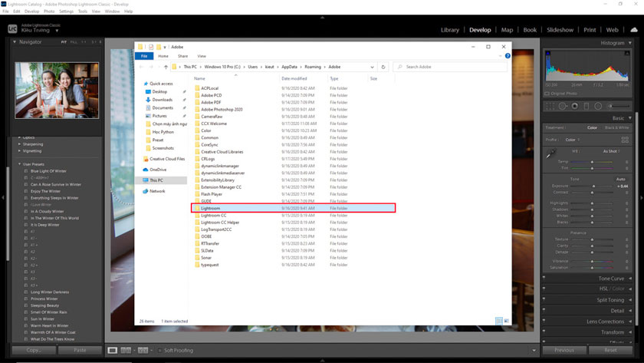The width and height of the screenshot is (644, 363).
Task: Select the Lightroom folder
Action: click(293, 208)
